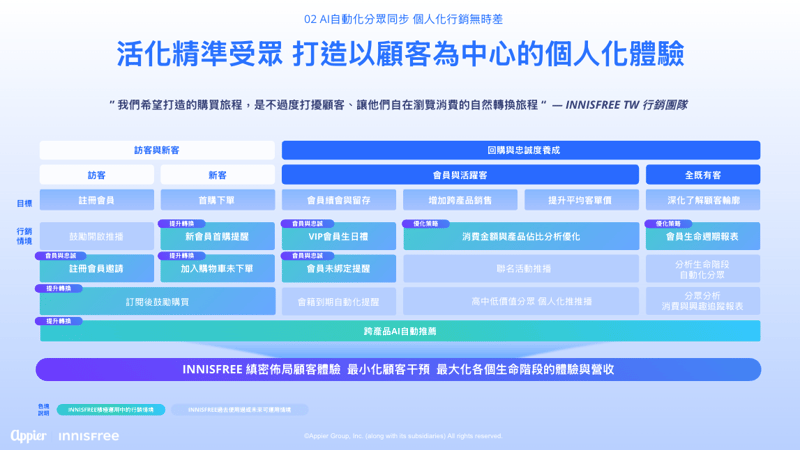
Task: Click the teal legend swatch for active scenarios
Action: pos(109,409)
